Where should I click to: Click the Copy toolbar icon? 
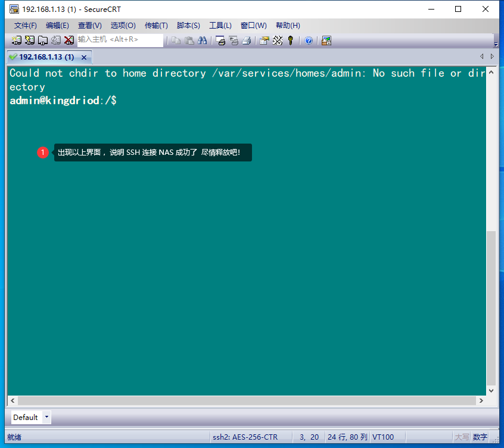click(x=176, y=41)
